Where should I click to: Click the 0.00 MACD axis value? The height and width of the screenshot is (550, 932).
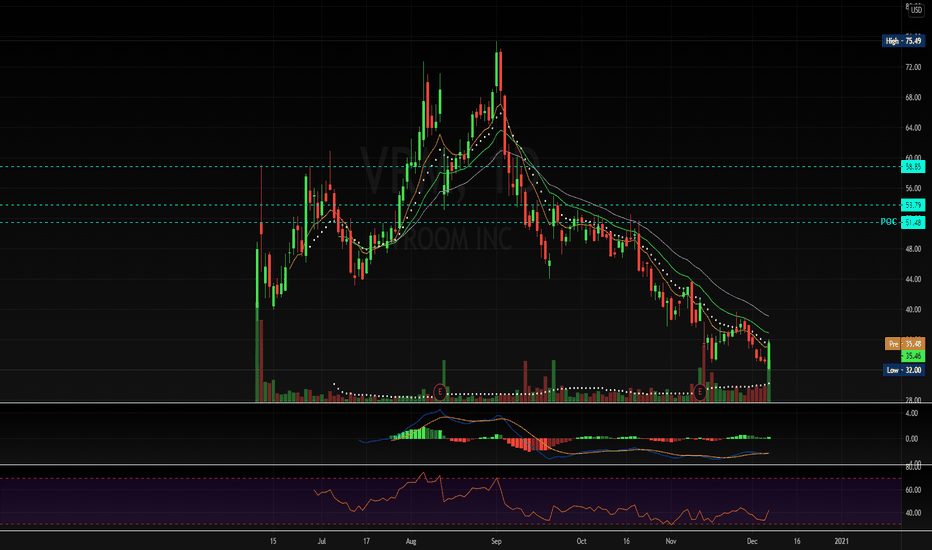click(912, 439)
